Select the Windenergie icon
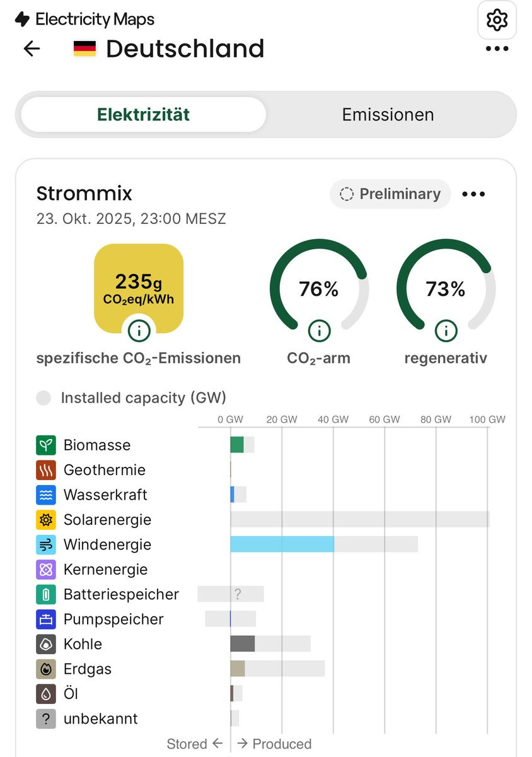532x757 pixels. click(x=46, y=544)
